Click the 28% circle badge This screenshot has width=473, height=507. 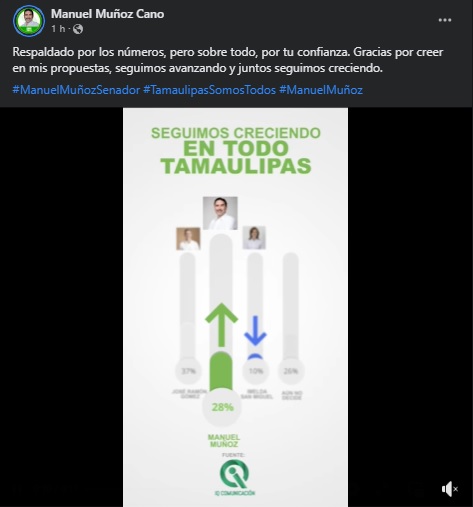[222, 407]
